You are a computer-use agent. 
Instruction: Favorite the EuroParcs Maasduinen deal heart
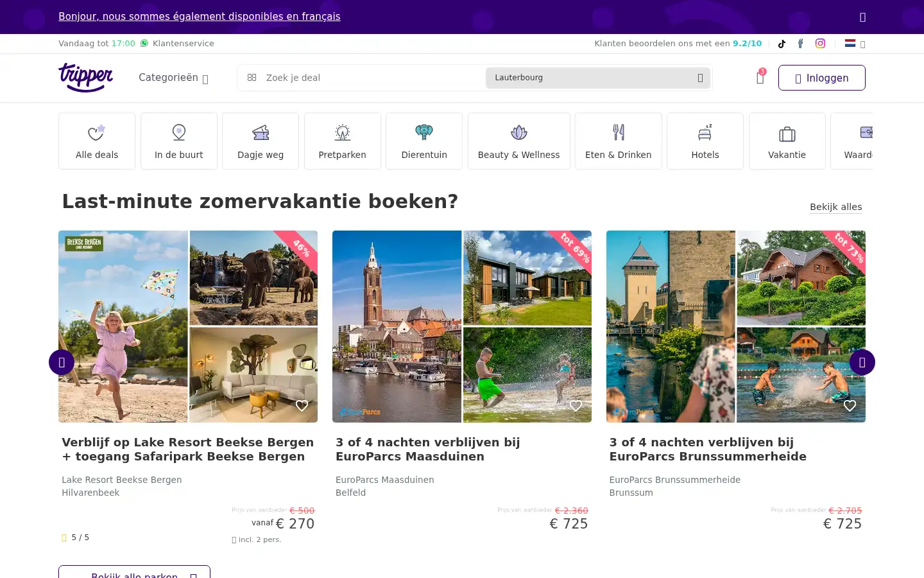(576, 406)
